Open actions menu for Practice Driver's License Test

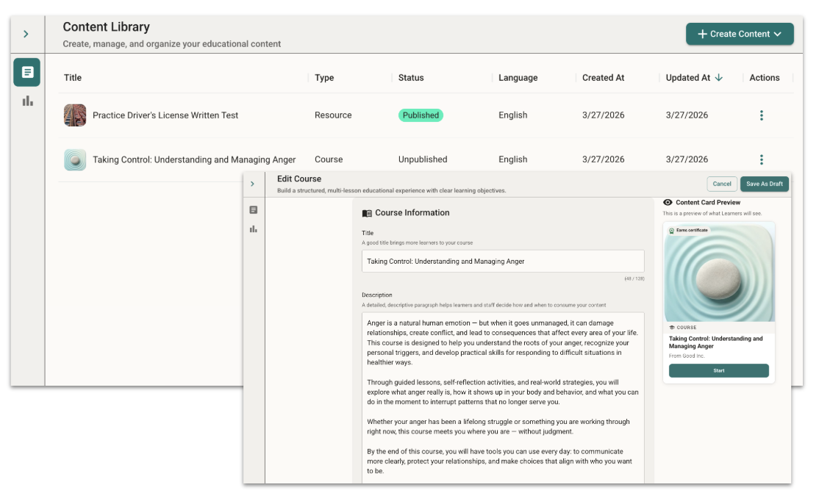click(x=761, y=115)
